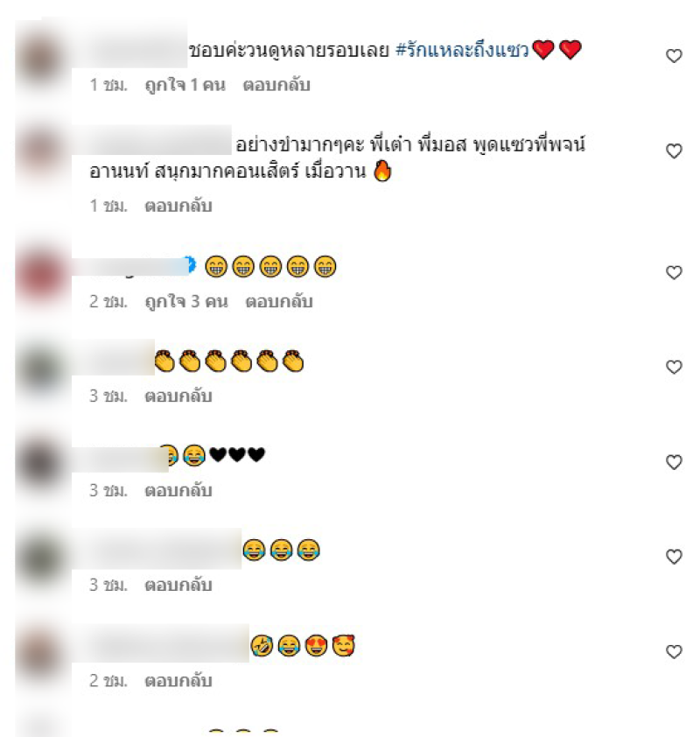The height and width of the screenshot is (737, 700).
Task: Reply to the comment about คอนเสิร์ต
Action: pos(178,206)
